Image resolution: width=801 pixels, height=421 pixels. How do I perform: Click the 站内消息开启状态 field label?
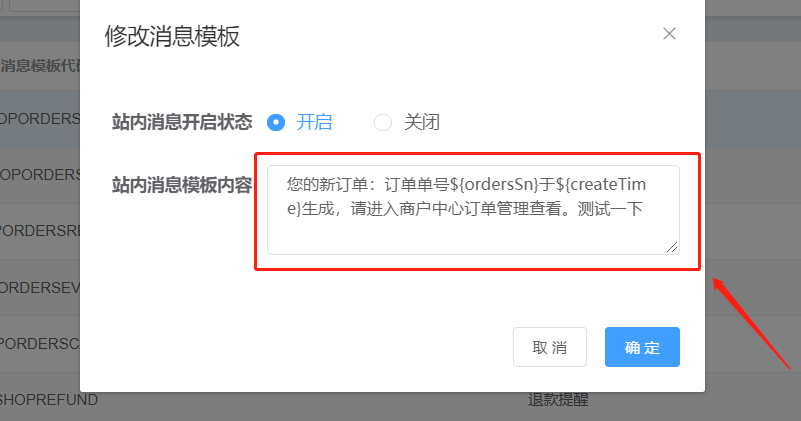182,122
